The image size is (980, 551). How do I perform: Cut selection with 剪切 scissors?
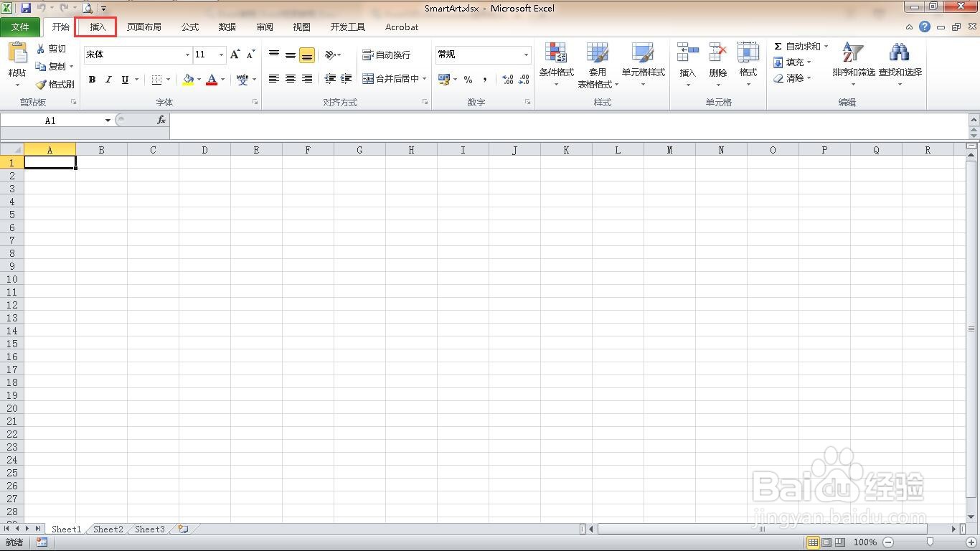51,49
